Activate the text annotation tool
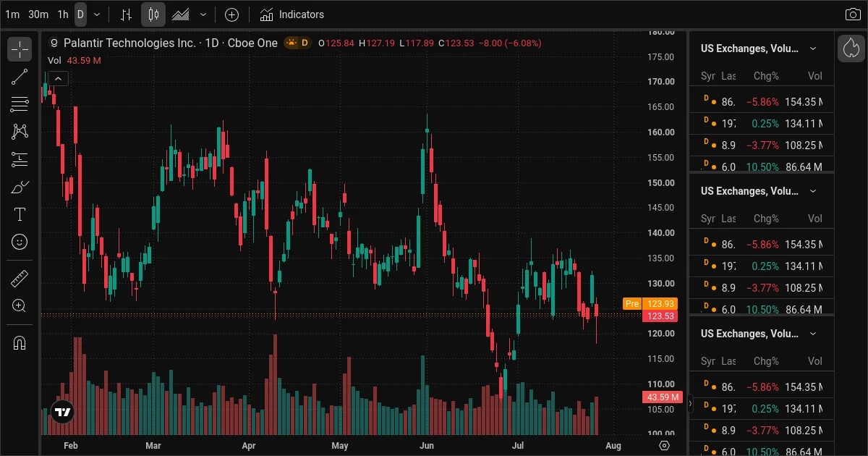Viewport: 868px width, 456px height. [x=20, y=214]
